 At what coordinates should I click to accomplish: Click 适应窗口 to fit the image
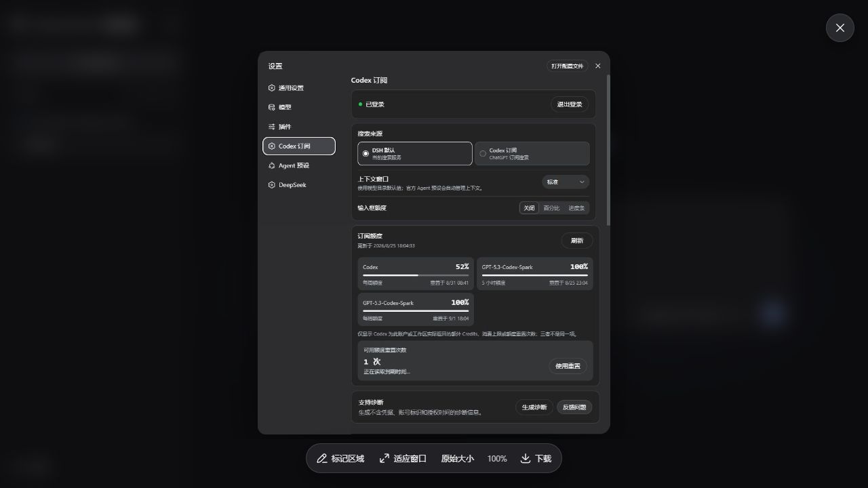tap(403, 459)
